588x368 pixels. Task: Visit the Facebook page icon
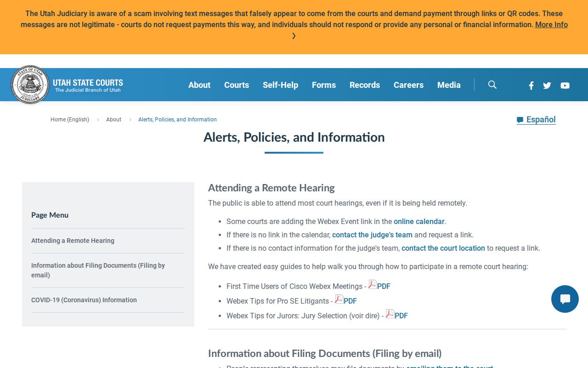531,85
